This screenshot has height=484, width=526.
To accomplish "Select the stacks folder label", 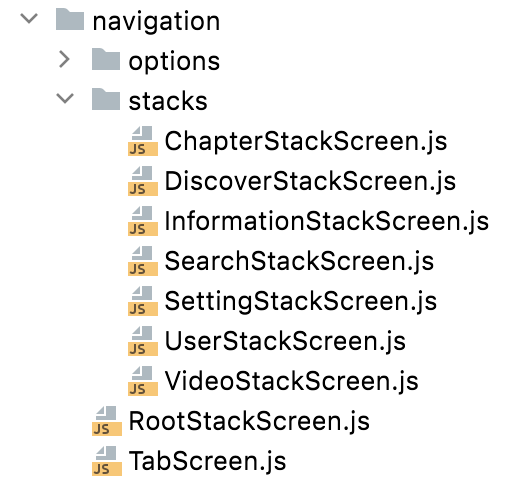I will tap(168, 101).
